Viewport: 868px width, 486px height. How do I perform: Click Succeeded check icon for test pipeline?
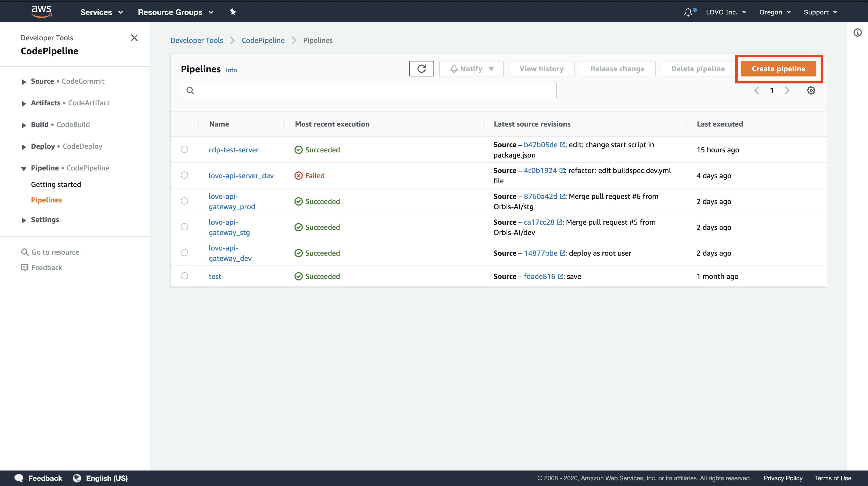(299, 276)
